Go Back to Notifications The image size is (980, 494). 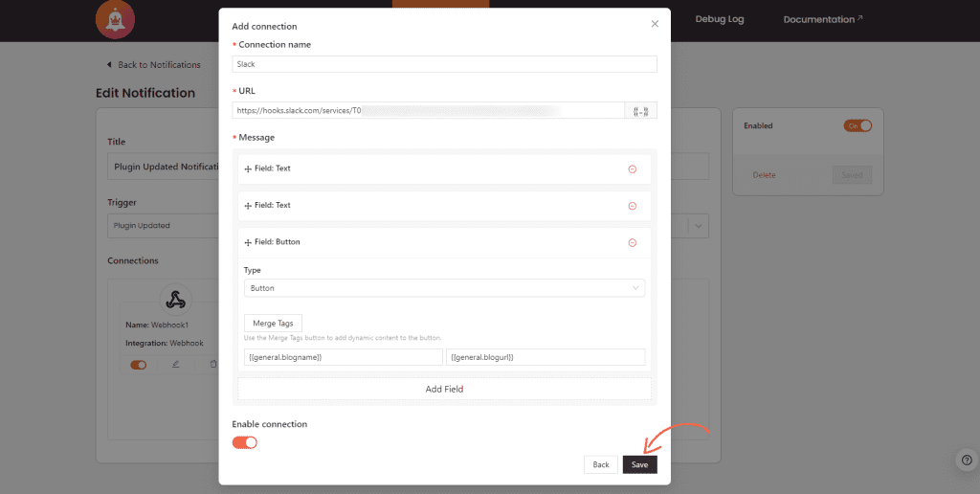click(154, 65)
